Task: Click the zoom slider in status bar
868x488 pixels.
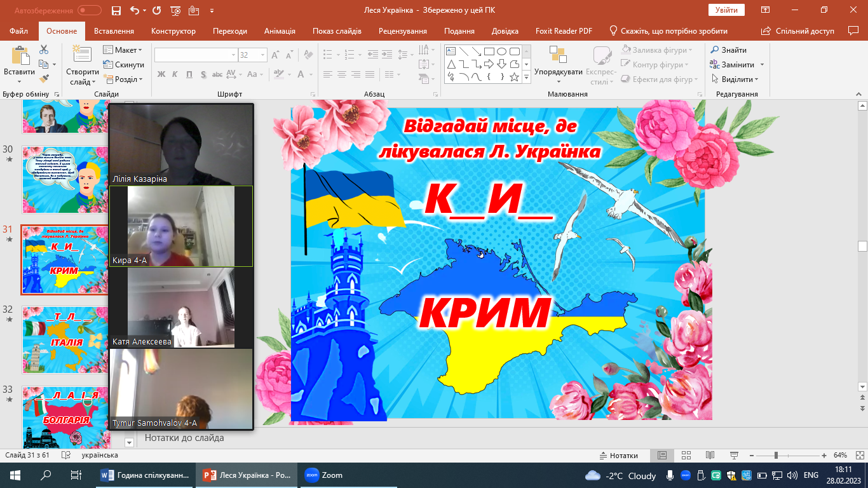Action: coord(775,456)
